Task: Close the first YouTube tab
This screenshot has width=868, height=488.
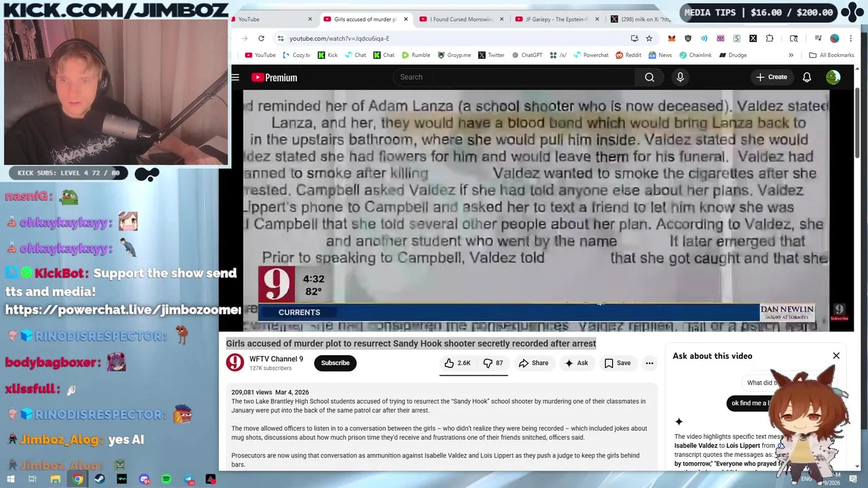Action: 310,19
